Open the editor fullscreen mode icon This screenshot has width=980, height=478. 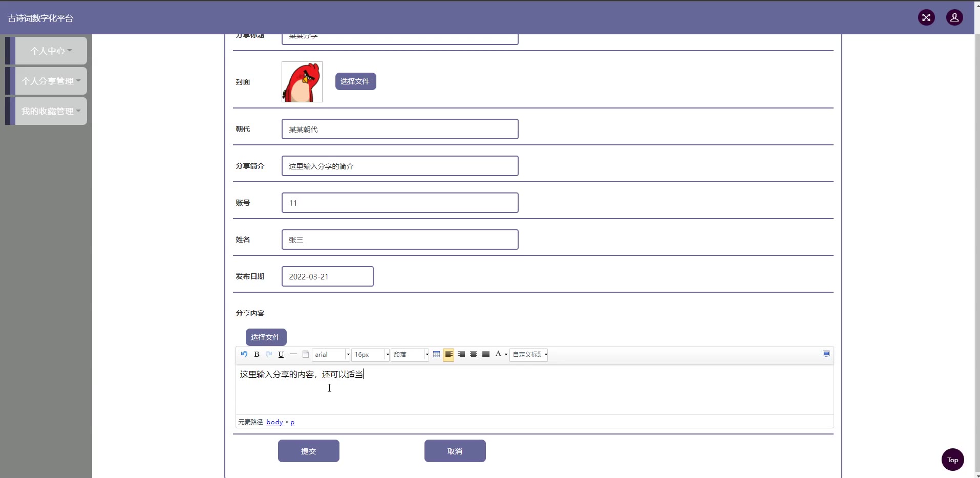click(826, 354)
